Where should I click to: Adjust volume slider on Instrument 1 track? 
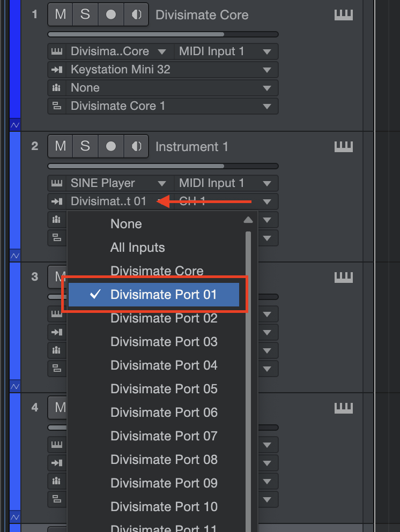[163, 166]
